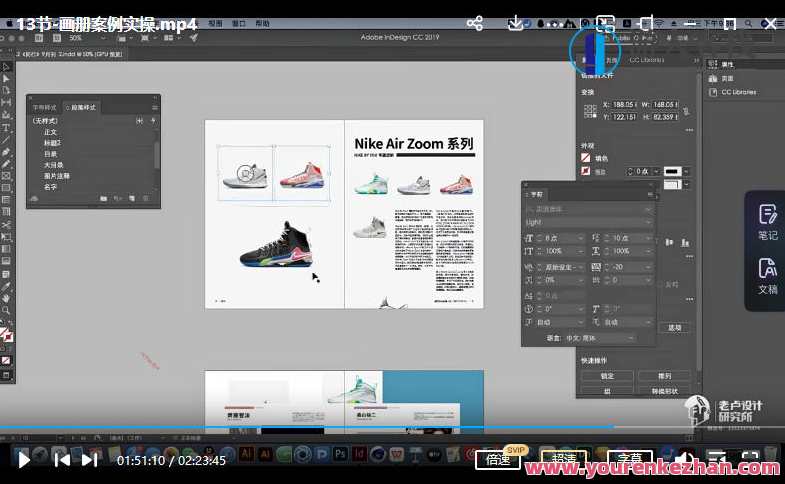Open the 笔记 notes side panel

767,222
